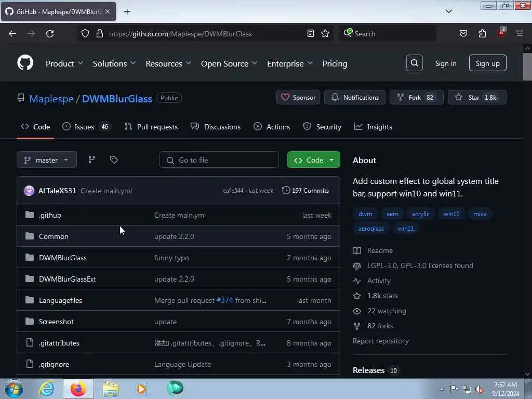This screenshot has width=532, height=399.
Task: Click the GitHub logo icon
Action: tap(25, 63)
